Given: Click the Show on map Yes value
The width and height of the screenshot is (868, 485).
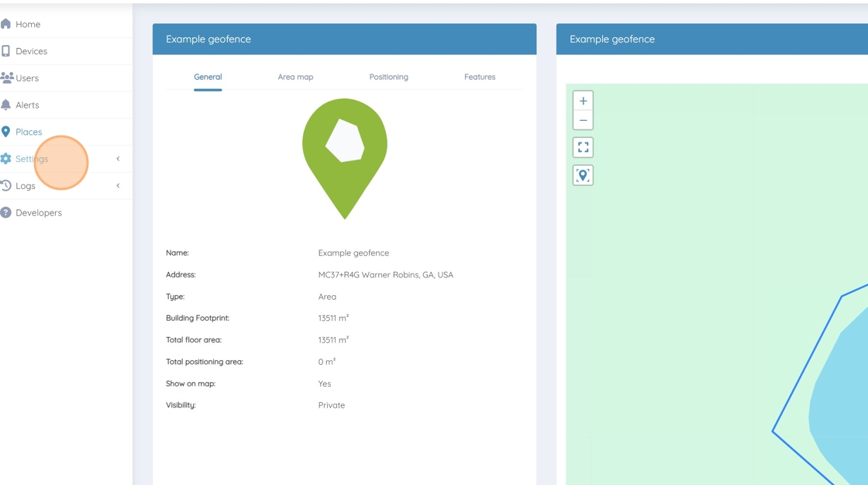Looking at the screenshot, I should 325,384.
